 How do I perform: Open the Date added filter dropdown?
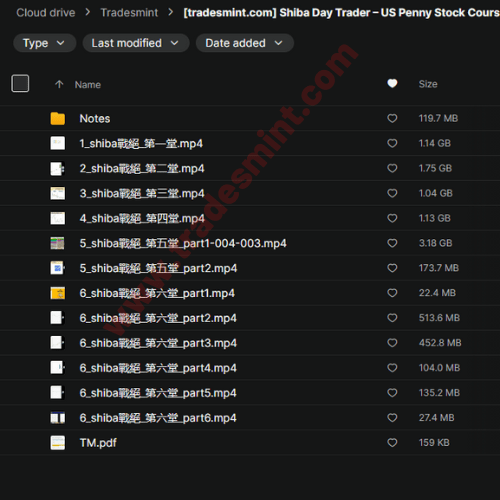point(245,43)
